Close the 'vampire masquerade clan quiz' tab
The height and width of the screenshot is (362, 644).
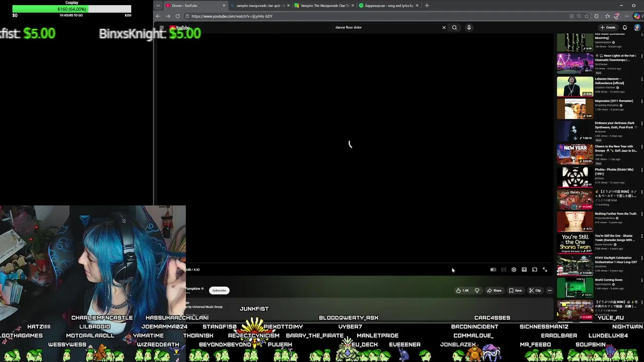[x=288, y=6]
